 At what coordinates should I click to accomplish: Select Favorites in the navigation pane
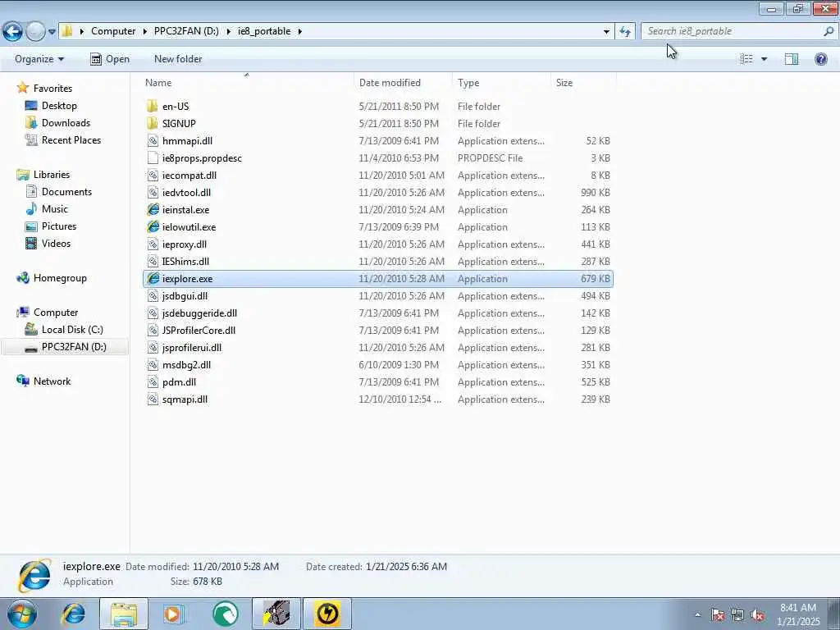52,89
